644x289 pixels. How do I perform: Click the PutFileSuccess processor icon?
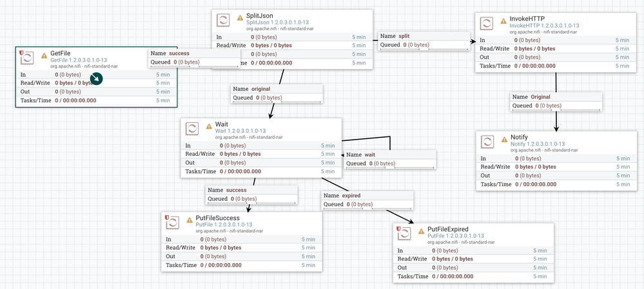click(x=173, y=222)
